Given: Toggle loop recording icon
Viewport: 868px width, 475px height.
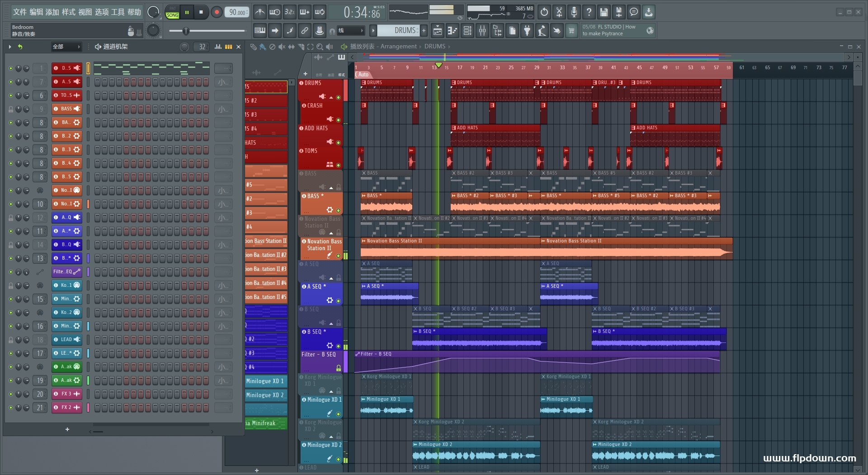Looking at the screenshot, I should pos(320,12).
